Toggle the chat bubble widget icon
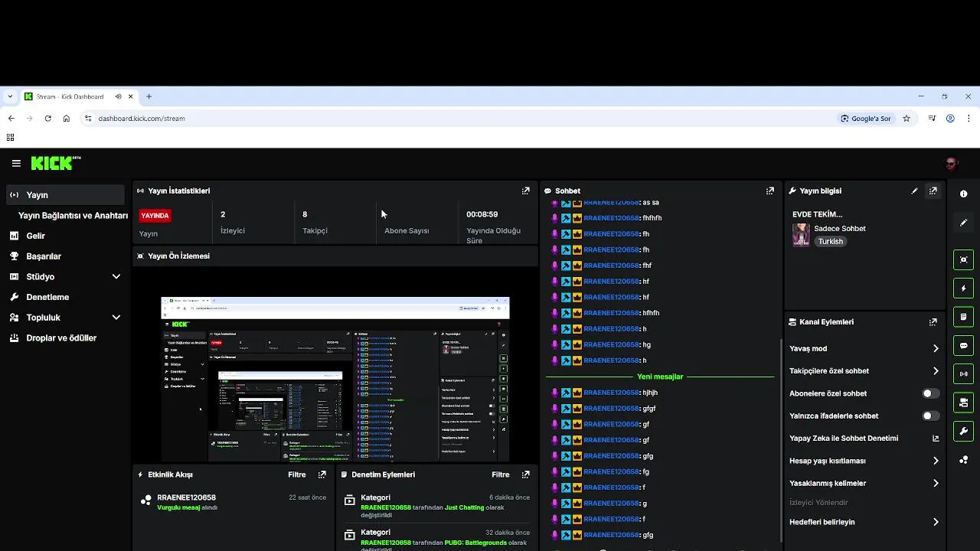Viewport: 980px width, 551px height. (963, 345)
